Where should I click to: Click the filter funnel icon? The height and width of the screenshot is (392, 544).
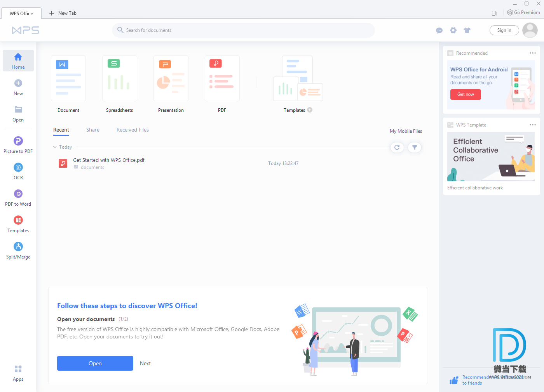click(x=415, y=147)
